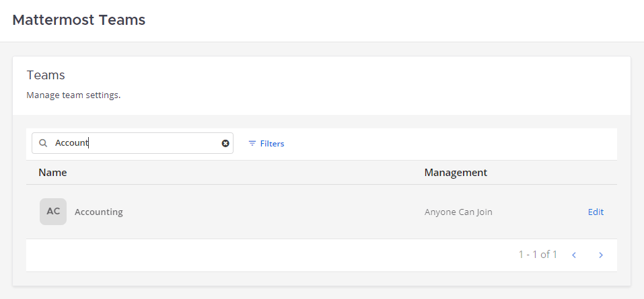The height and width of the screenshot is (299, 644).
Task: Click the magnifier icon in search box
Action: pyautogui.click(x=43, y=143)
